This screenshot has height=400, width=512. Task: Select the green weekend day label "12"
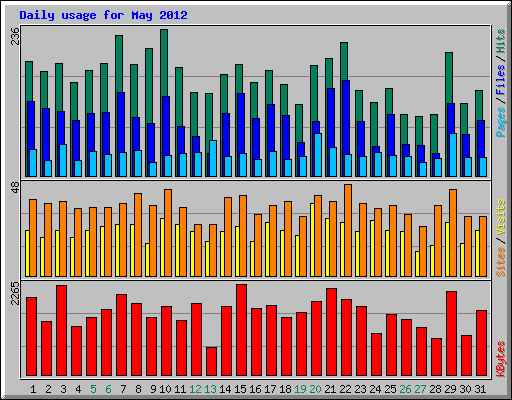[x=195, y=389]
